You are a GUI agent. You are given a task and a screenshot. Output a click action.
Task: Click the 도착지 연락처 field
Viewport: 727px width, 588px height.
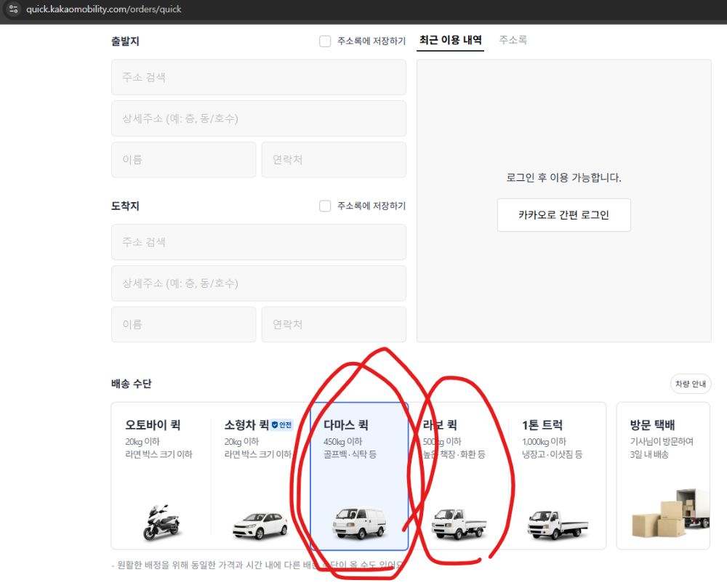[334, 324]
